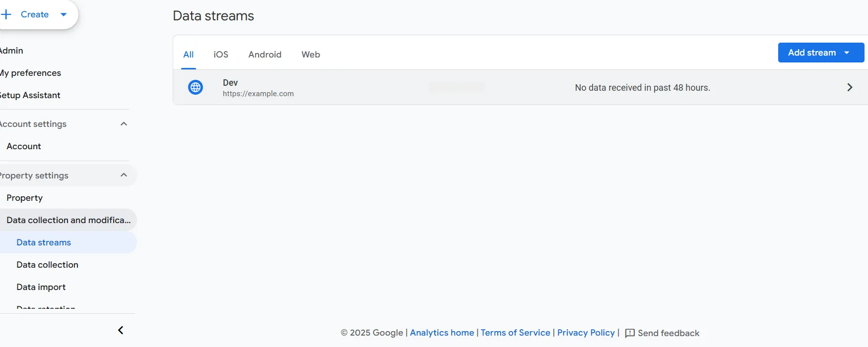
Task: Open Dev stream details via right chevron
Action: click(x=849, y=87)
